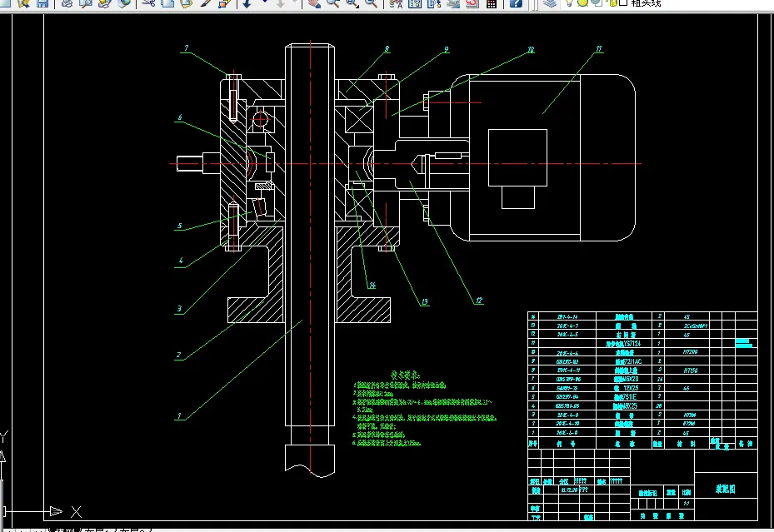Launch the calculator grid icon
The height and width of the screenshot is (532, 774).
[492, 3]
